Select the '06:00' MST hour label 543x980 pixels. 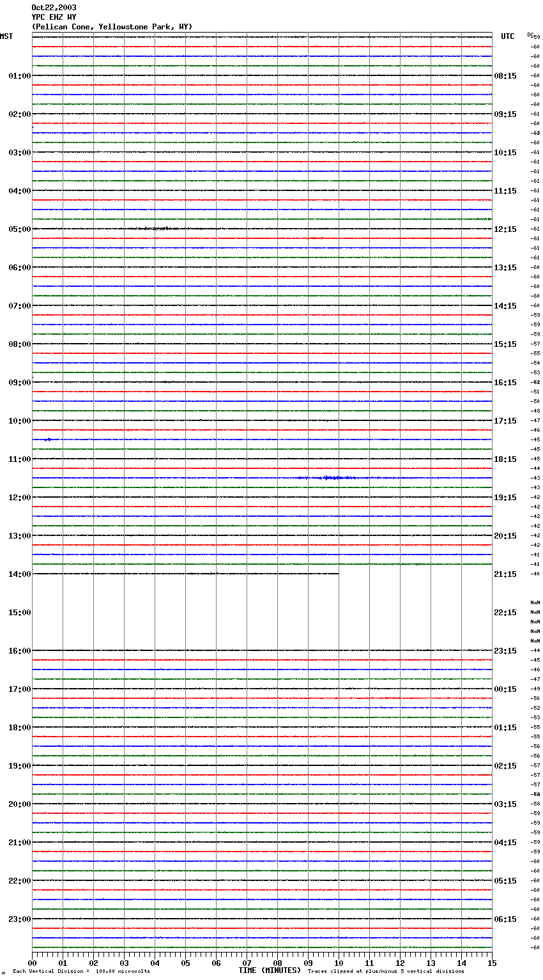click(20, 268)
